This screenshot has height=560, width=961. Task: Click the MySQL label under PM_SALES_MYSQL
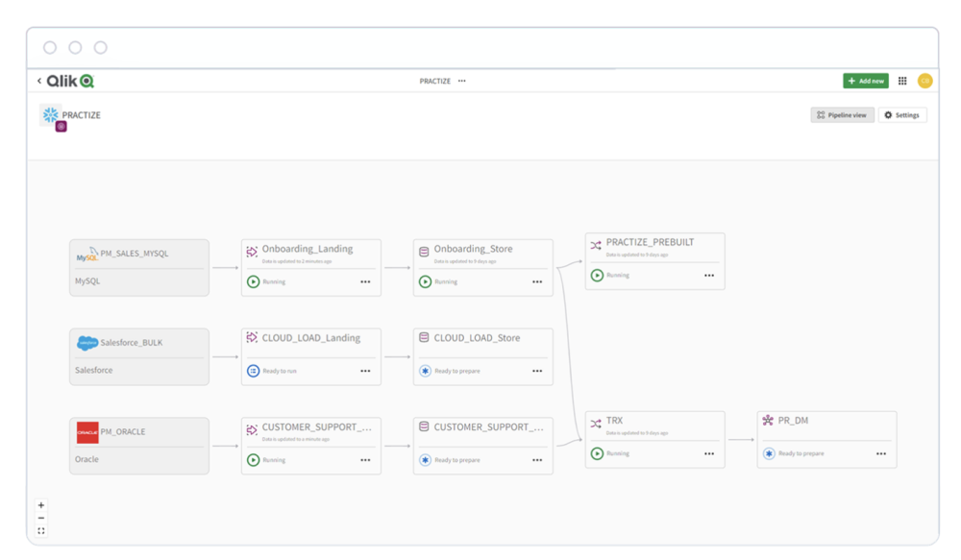(87, 281)
